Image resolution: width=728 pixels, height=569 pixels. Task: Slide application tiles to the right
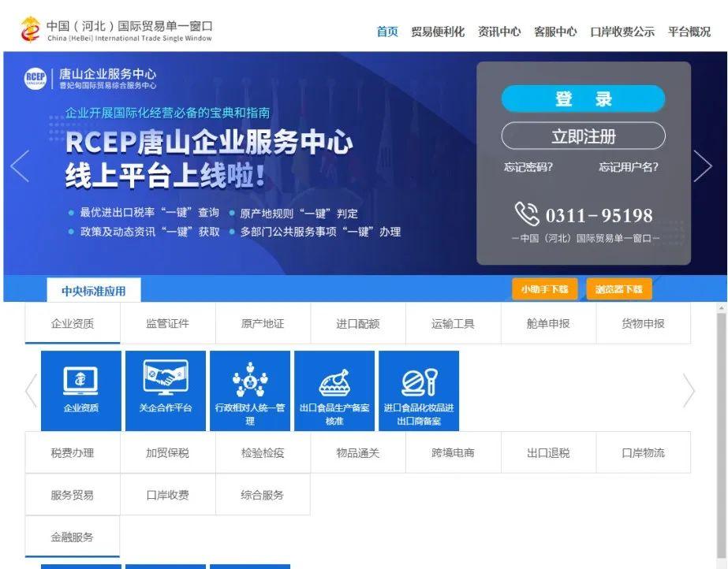689,390
